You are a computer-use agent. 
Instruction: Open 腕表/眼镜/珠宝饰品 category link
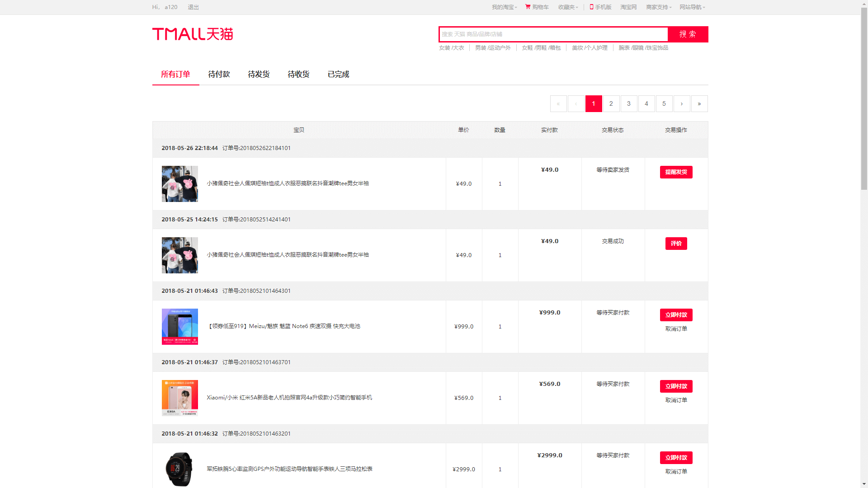click(643, 48)
